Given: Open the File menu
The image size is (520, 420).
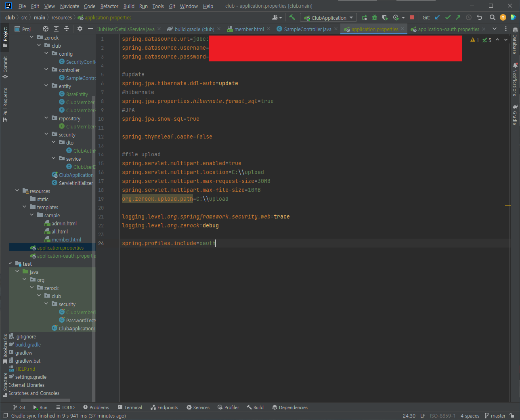Looking at the screenshot, I should point(22,6).
